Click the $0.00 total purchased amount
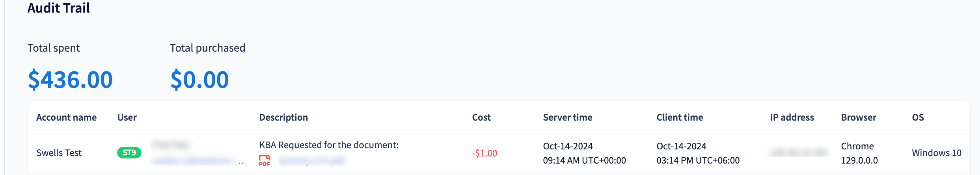 pyautogui.click(x=199, y=80)
